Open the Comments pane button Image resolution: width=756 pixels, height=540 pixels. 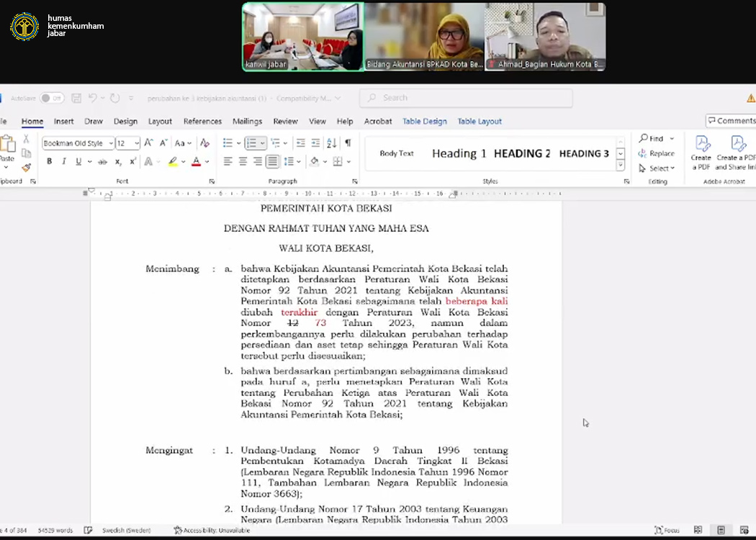click(x=731, y=121)
